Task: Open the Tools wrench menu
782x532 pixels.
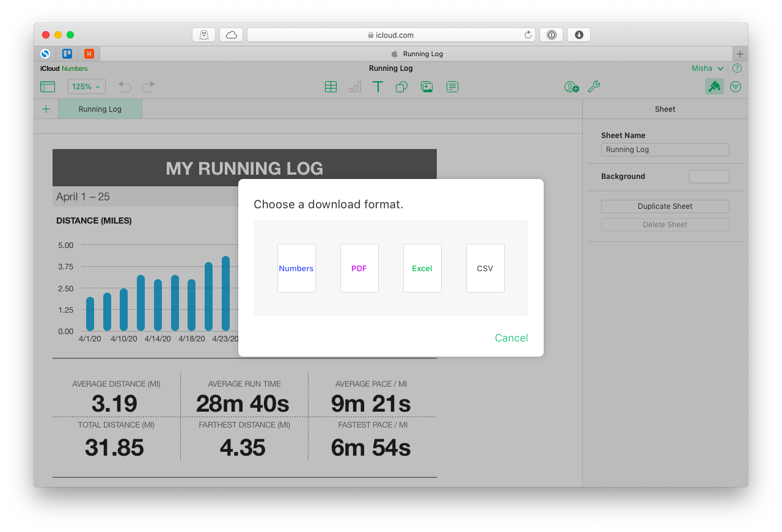Action: (x=594, y=87)
